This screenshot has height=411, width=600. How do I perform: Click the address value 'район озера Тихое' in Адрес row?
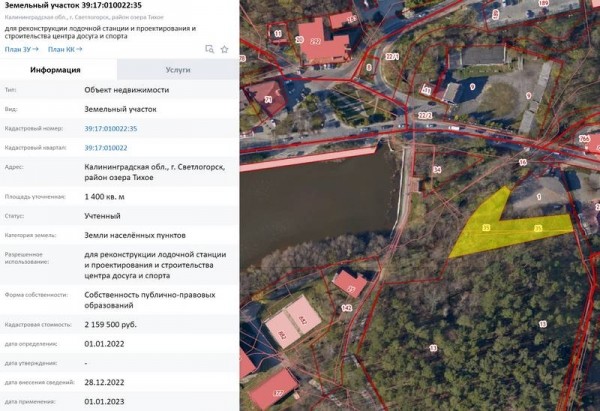[119, 178]
